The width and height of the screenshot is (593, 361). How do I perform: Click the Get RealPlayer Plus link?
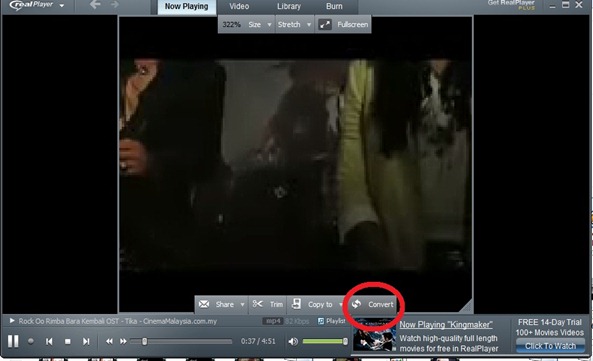[x=511, y=5]
